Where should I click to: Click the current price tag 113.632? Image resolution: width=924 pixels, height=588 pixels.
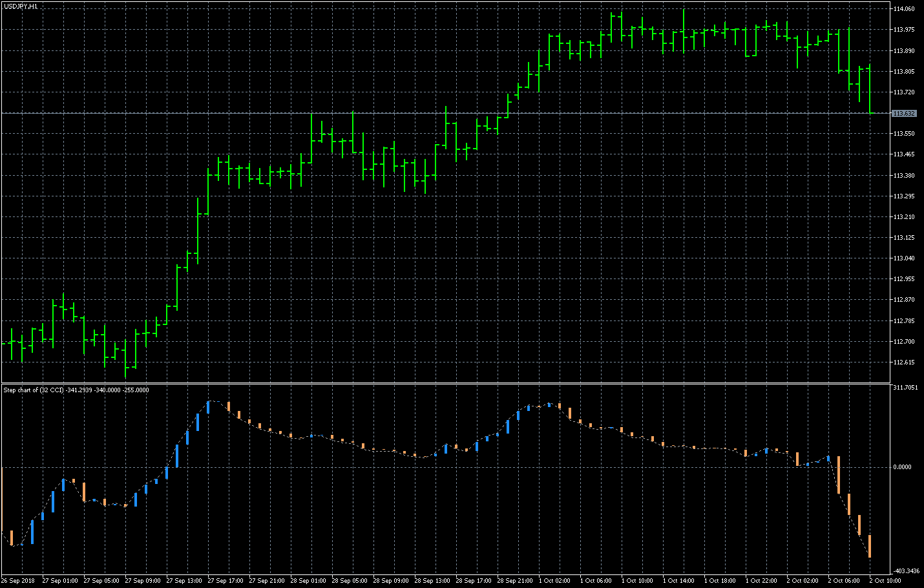tap(903, 114)
